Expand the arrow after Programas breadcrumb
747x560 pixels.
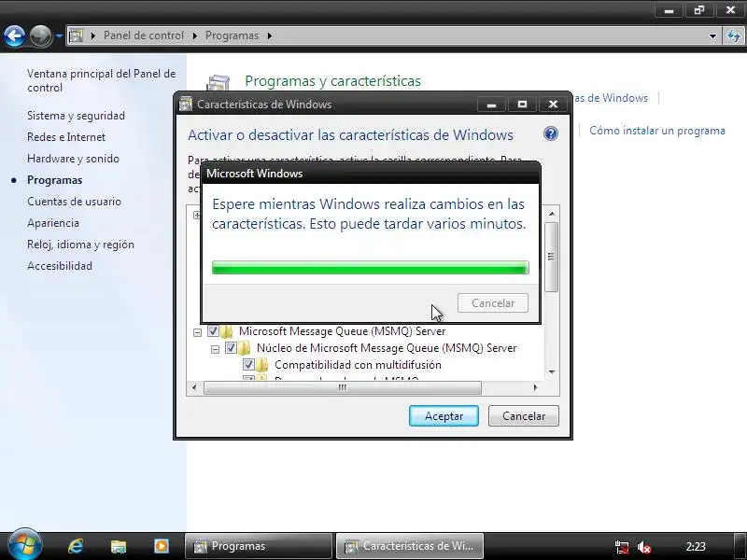[x=270, y=35]
